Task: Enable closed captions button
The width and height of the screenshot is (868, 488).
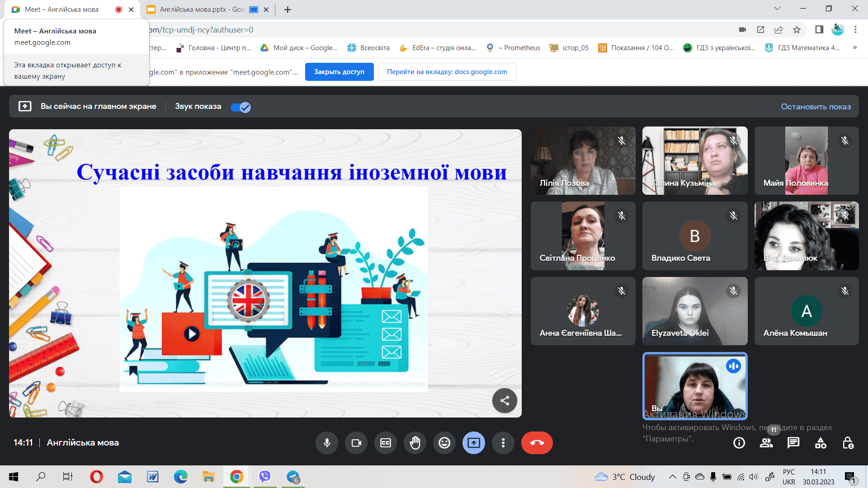Action: click(386, 443)
